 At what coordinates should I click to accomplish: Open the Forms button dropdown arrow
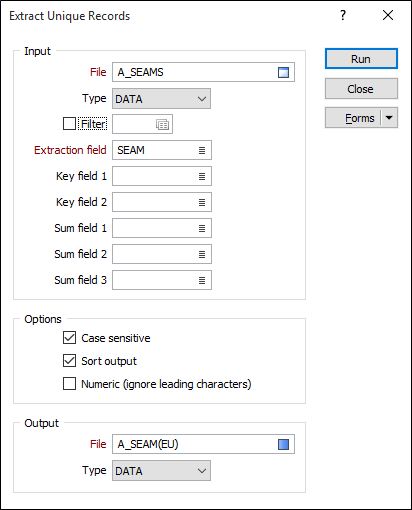[x=389, y=118]
